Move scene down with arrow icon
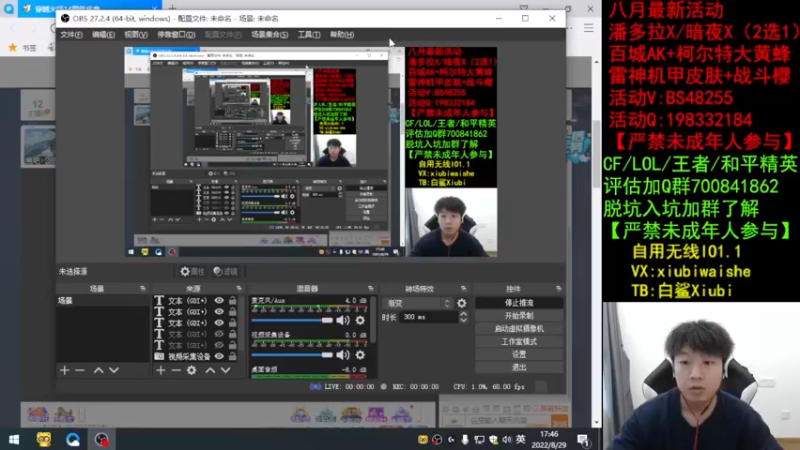Viewport: 800px width, 450px height. 114,370
